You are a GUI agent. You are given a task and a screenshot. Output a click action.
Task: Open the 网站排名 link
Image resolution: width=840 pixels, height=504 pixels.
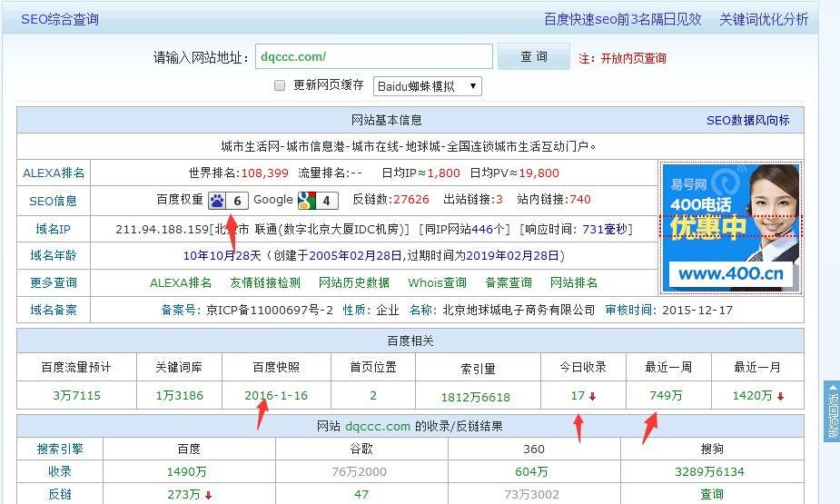[574, 282]
